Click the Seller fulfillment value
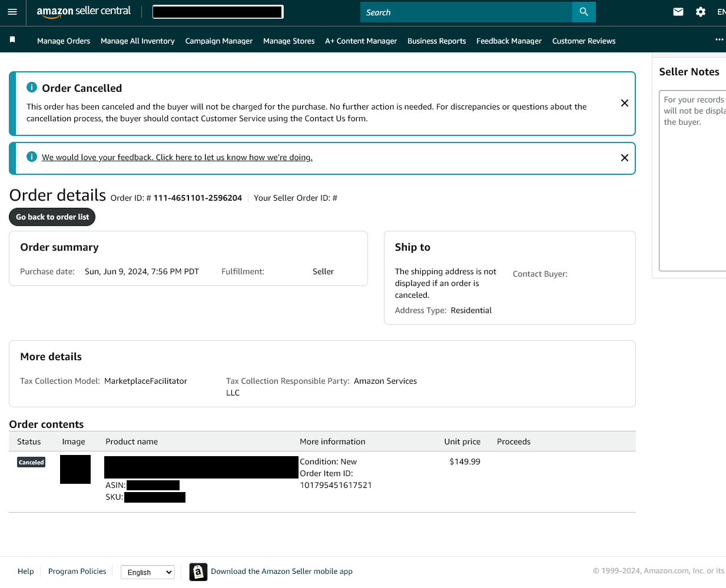 coord(323,271)
